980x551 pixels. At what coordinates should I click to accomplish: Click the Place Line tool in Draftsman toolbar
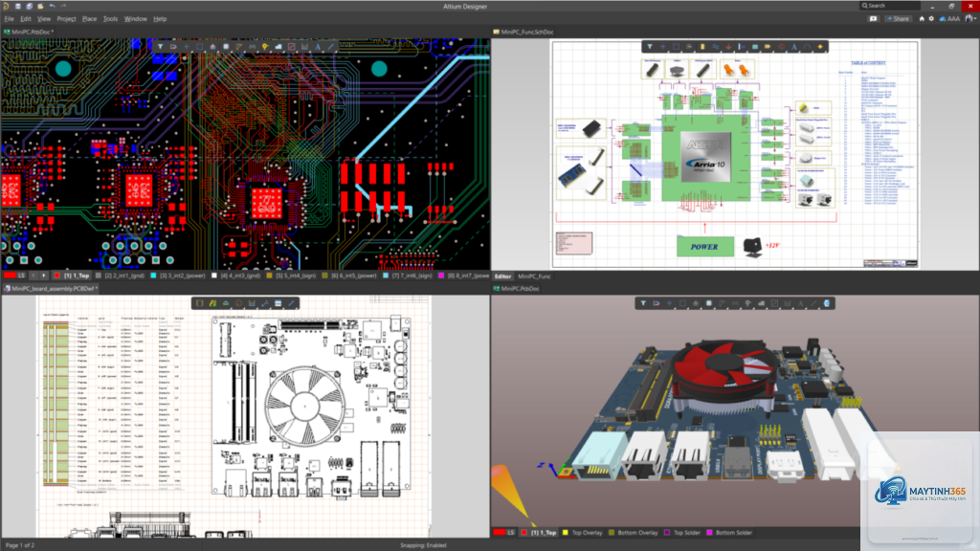pos(291,303)
